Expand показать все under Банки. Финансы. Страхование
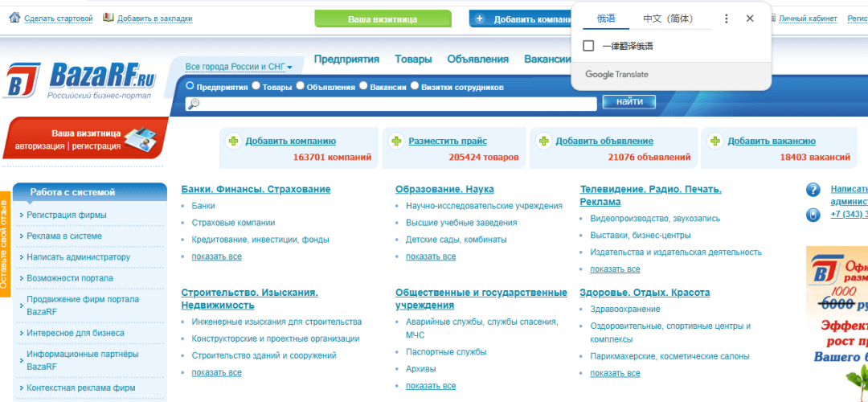This screenshot has width=868, height=402. tap(216, 256)
